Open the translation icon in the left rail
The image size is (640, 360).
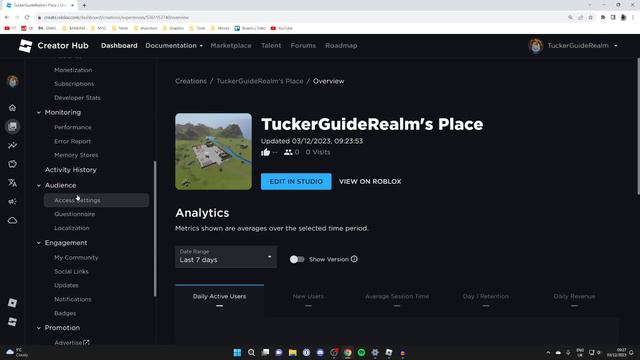[12, 183]
